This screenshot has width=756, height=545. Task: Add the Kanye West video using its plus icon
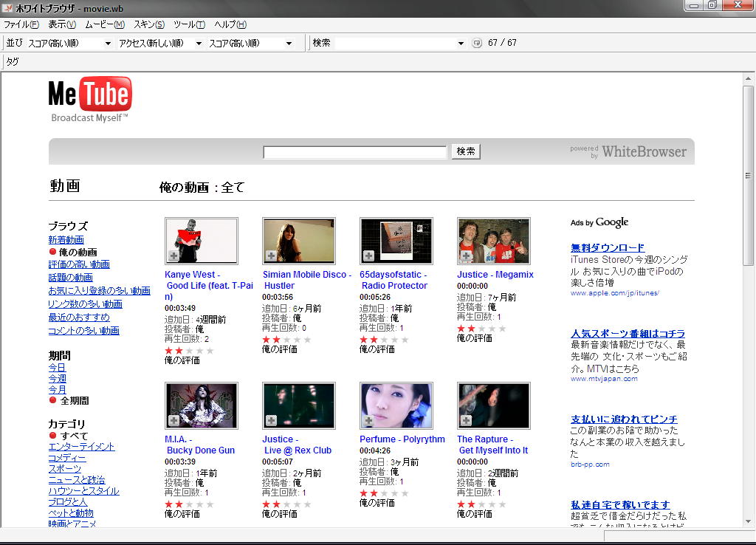pos(173,256)
